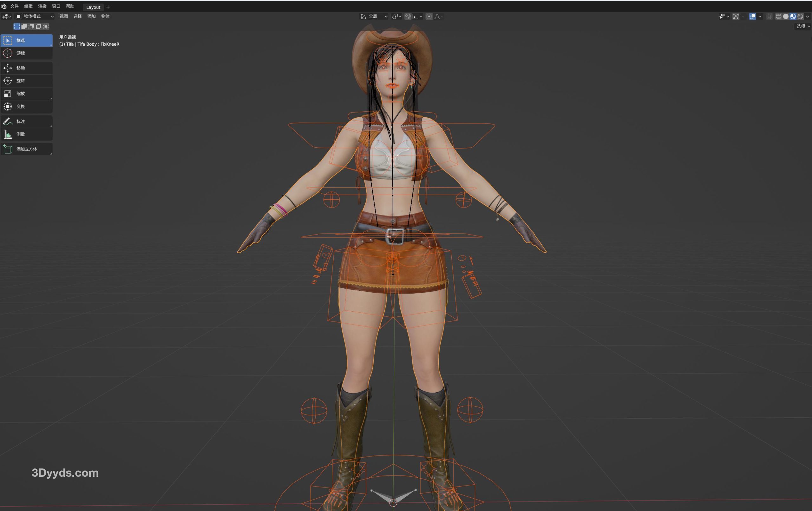Add a new workspace tab with plus
Screen dimensions: 812x511
click(108, 7)
